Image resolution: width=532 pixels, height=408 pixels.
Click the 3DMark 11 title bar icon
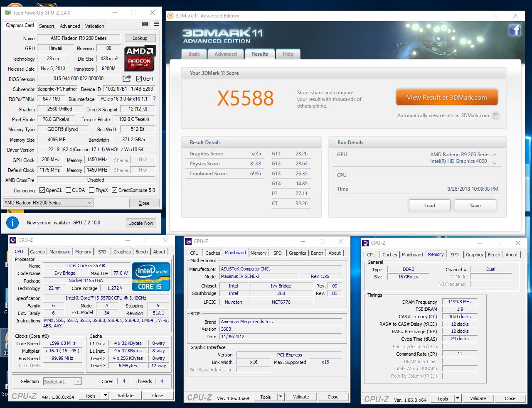tap(170, 16)
